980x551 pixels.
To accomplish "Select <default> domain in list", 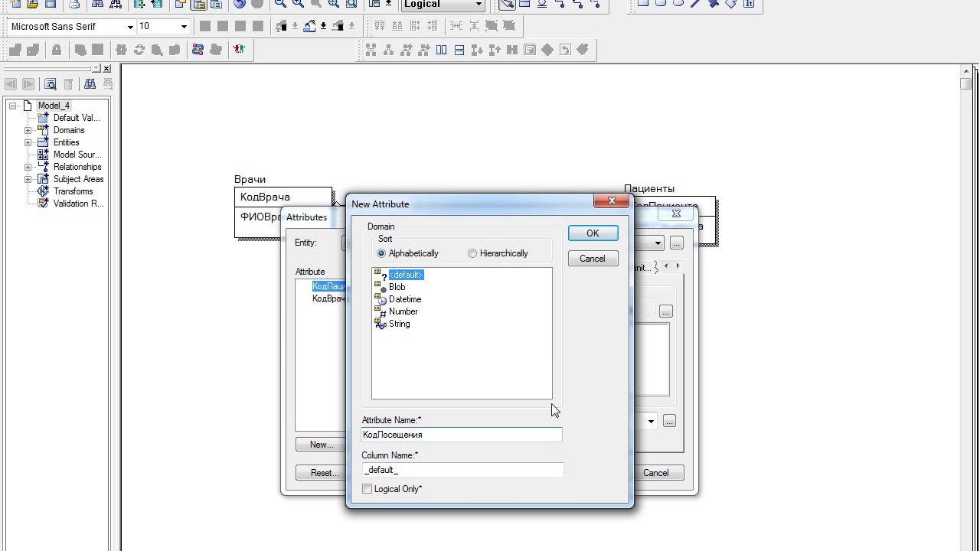I will point(406,275).
